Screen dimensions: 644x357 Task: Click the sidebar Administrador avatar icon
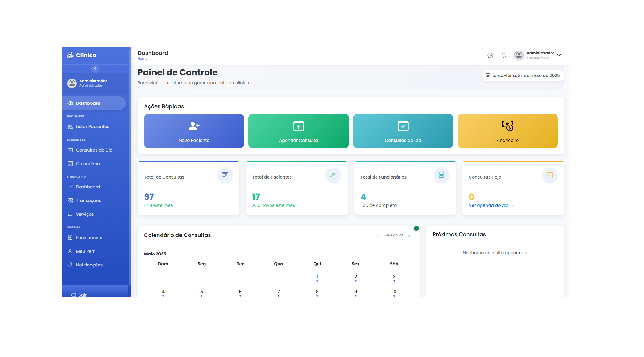[72, 83]
